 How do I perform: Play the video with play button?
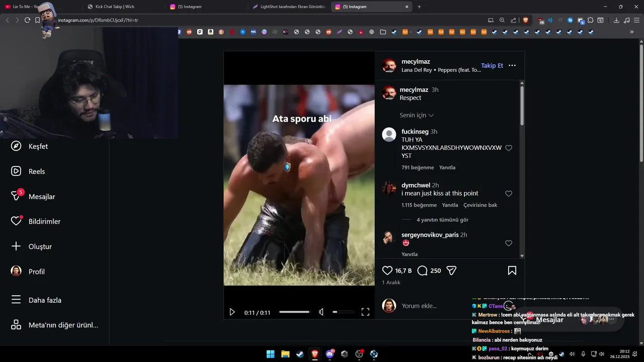pyautogui.click(x=232, y=312)
